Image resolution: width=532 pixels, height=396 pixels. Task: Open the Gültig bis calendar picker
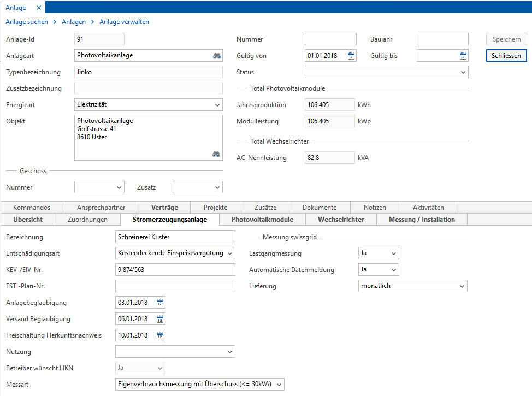463,56
